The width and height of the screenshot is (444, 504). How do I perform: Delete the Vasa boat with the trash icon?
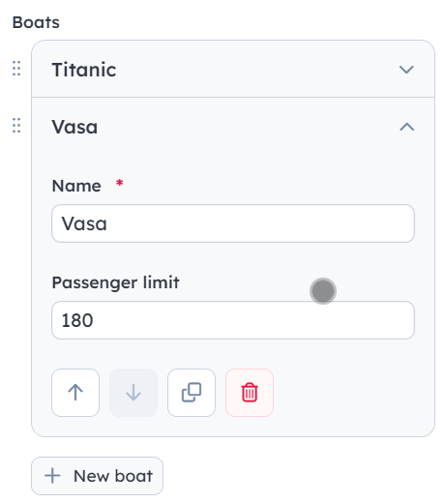250,393
